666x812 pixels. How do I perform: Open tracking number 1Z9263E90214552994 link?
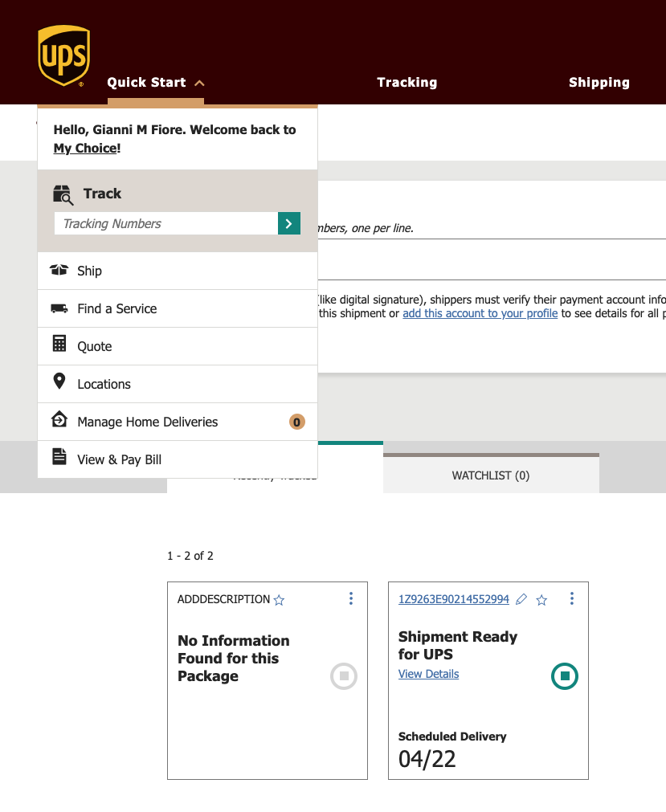(454, 599)
